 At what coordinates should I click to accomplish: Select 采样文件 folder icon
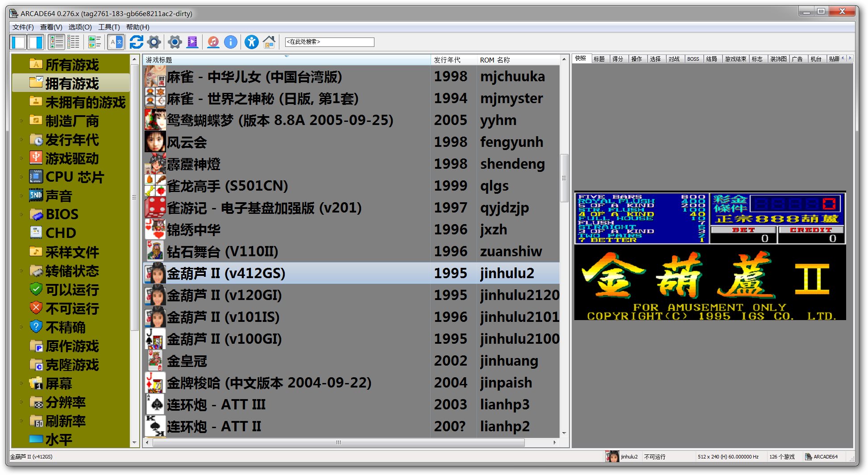[36, 251]
